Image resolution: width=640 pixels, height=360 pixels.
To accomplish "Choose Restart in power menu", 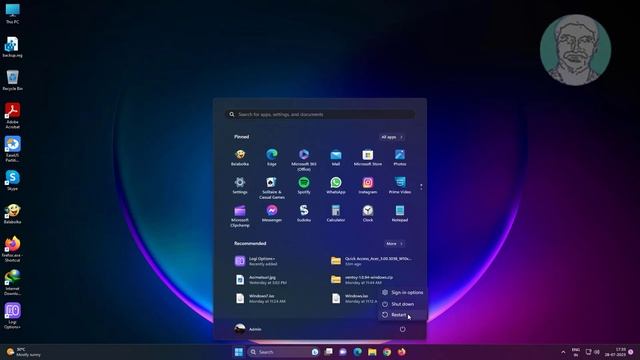I will (x=402, y=315).
